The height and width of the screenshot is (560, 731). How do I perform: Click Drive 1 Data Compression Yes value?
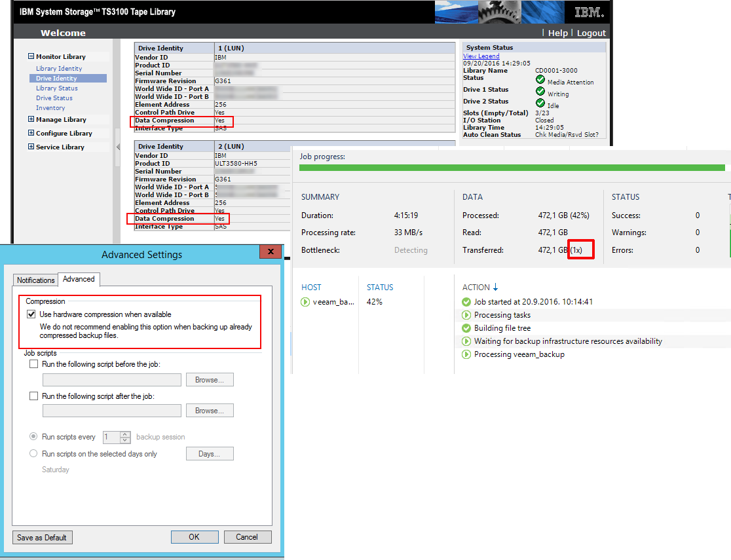pos(219,121)
